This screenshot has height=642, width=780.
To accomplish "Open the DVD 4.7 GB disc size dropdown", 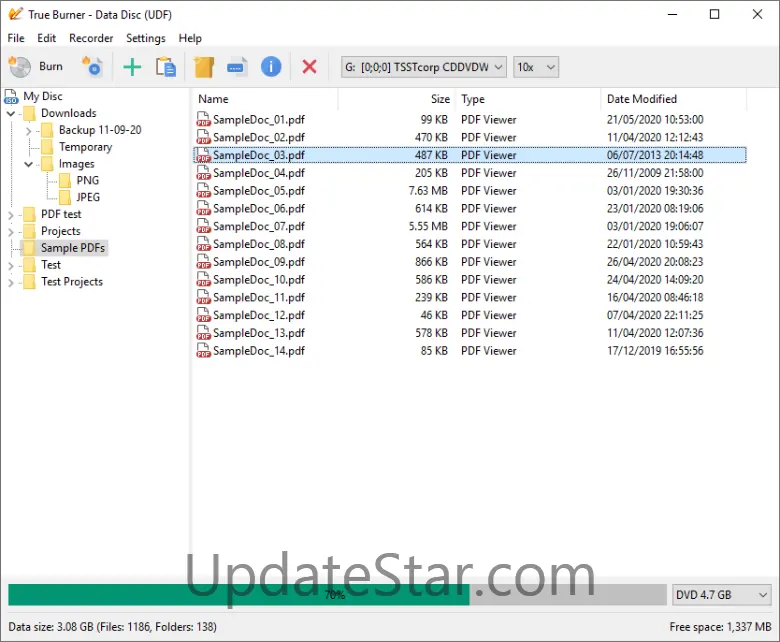I will point(721,595).
